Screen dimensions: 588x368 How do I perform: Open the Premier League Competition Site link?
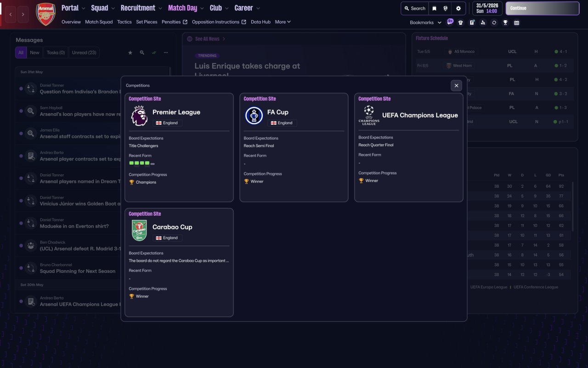point(145,99)
